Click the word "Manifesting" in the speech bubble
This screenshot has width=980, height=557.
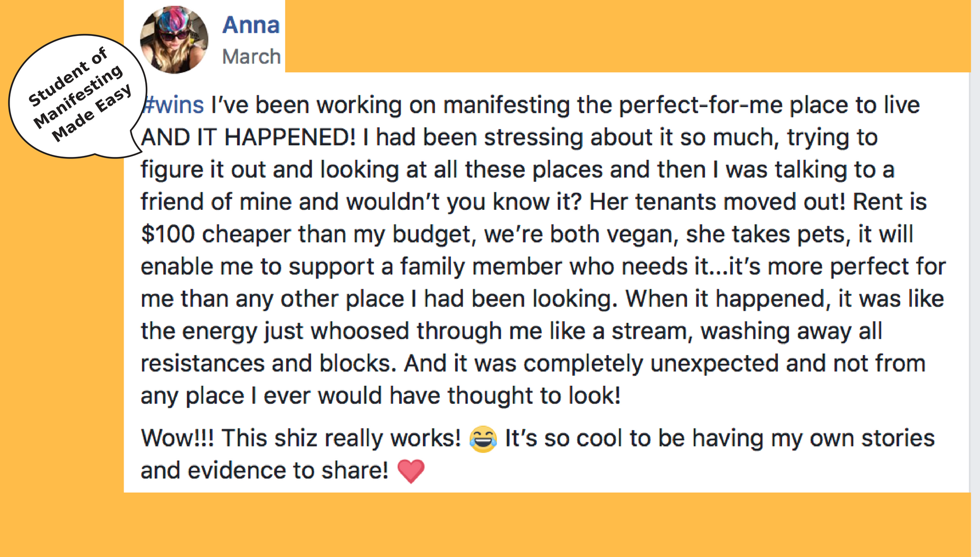(78, 97)
